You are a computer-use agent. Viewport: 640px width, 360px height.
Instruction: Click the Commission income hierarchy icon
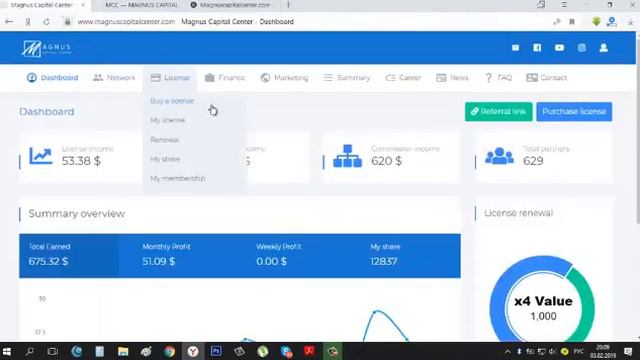tap(347, 156)
